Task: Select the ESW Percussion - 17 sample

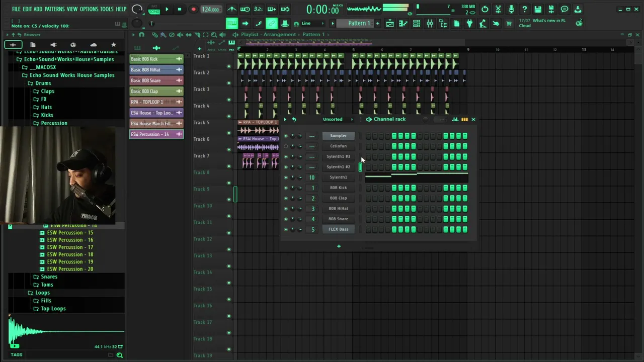Action: pos(70,247)
